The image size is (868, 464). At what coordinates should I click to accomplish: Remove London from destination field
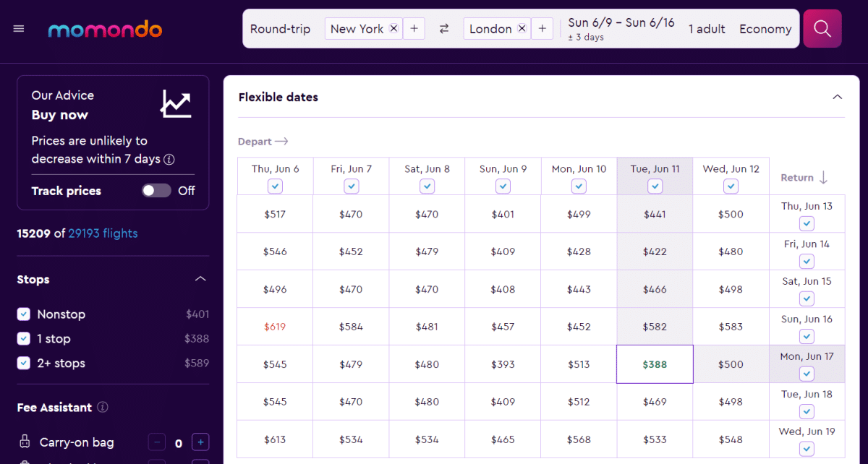click(x=522, y=28)
